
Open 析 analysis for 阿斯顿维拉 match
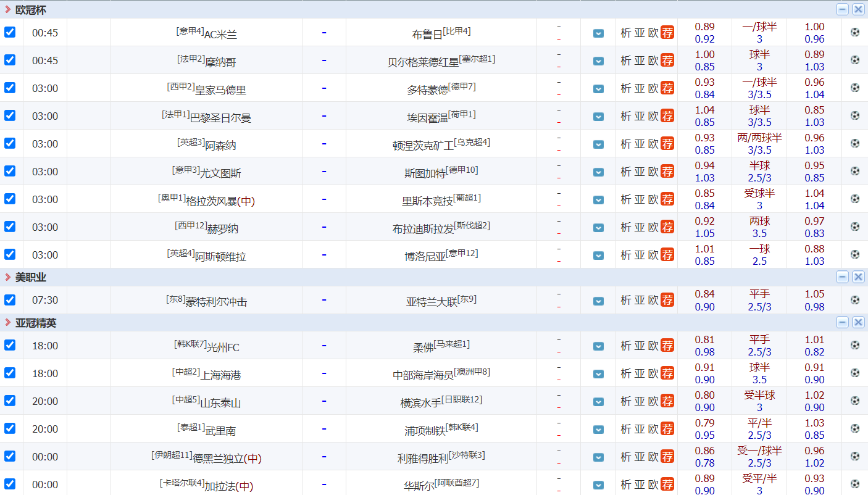pyautogui.click(x=625, y=255)
